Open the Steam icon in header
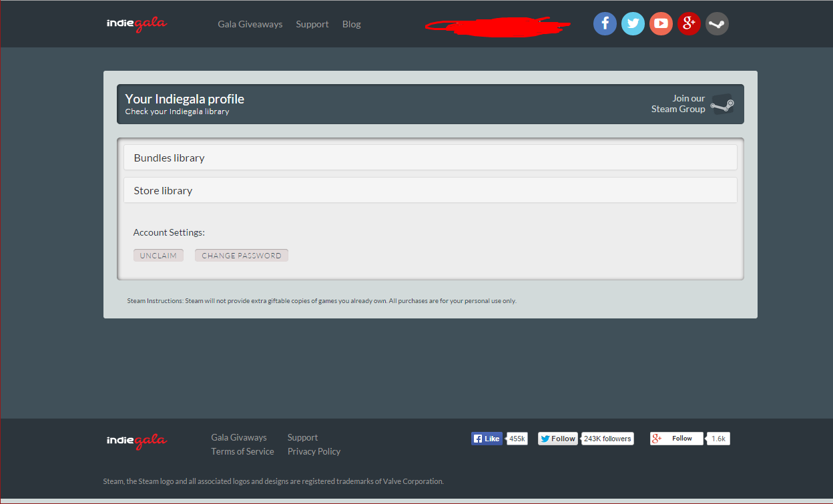Viewport: 833px width, 504px height. tap(717, 24)
